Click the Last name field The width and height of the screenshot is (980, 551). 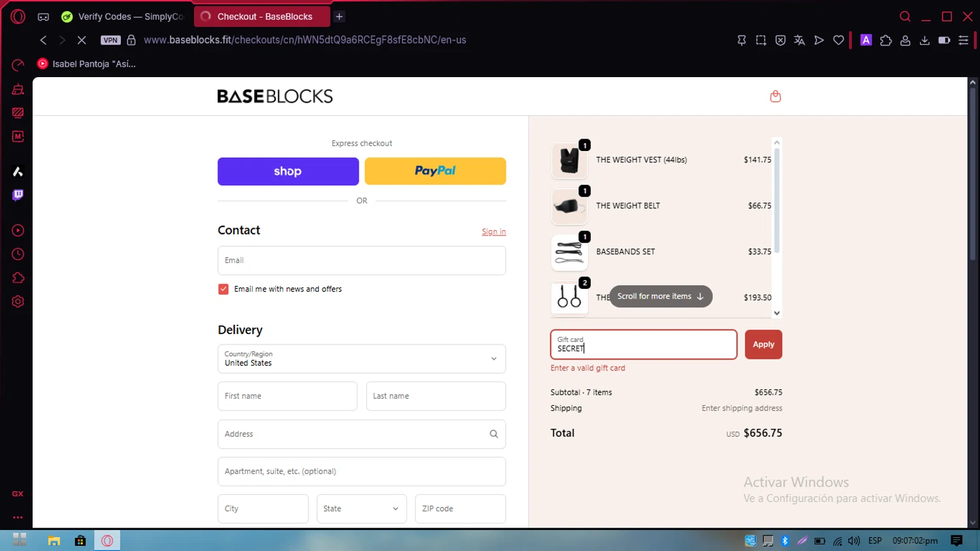point(436,396)
